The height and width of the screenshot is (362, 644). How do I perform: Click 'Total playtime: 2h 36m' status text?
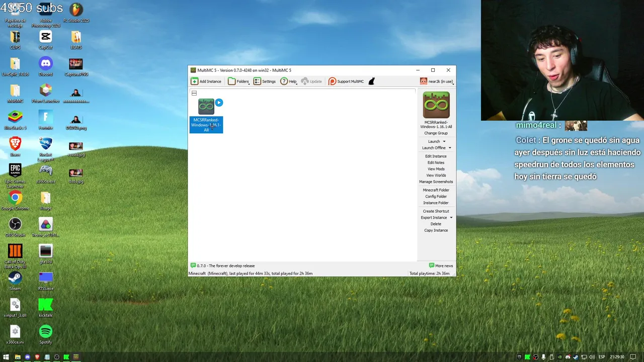(429, 274)
